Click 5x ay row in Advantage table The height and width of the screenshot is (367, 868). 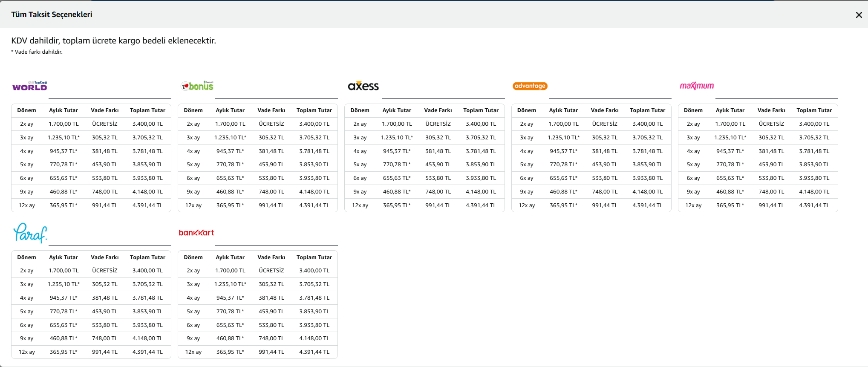coord(591,165)
